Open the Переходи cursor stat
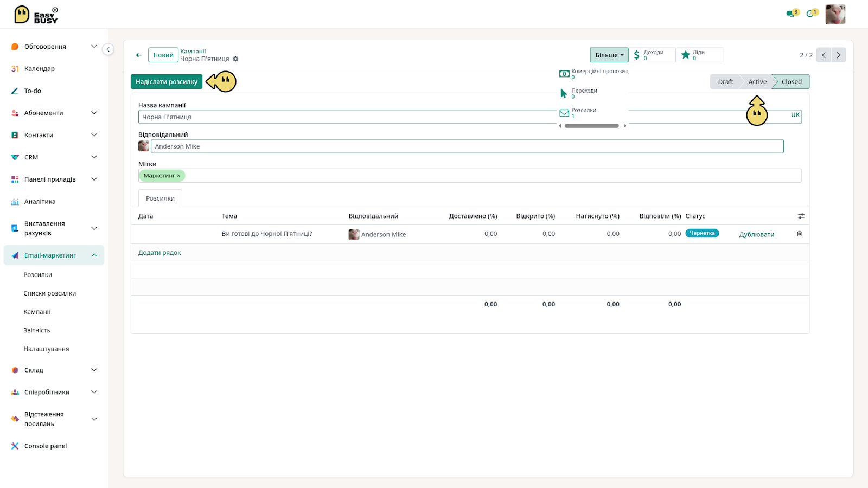Screen dimensions: 868x488 (593, 93)
